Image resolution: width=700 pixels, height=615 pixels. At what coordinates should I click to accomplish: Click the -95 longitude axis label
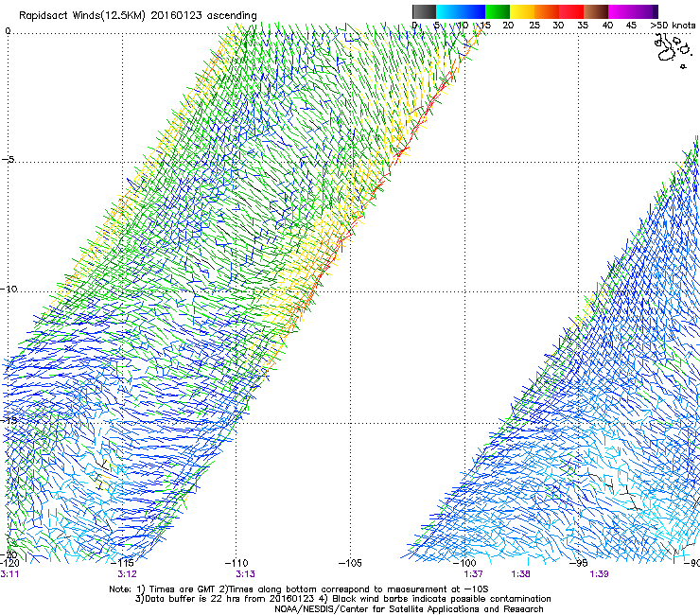[x=579, y=563]
